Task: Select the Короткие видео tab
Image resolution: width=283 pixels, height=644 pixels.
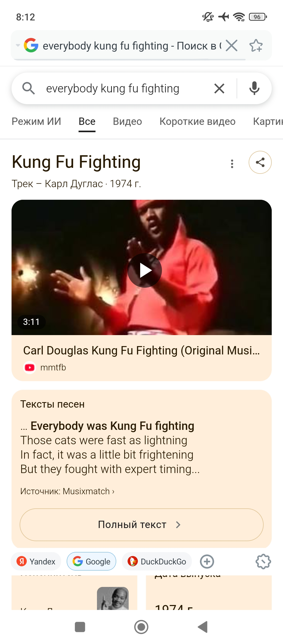Action: pyautogui.click(x=198, y=121)
